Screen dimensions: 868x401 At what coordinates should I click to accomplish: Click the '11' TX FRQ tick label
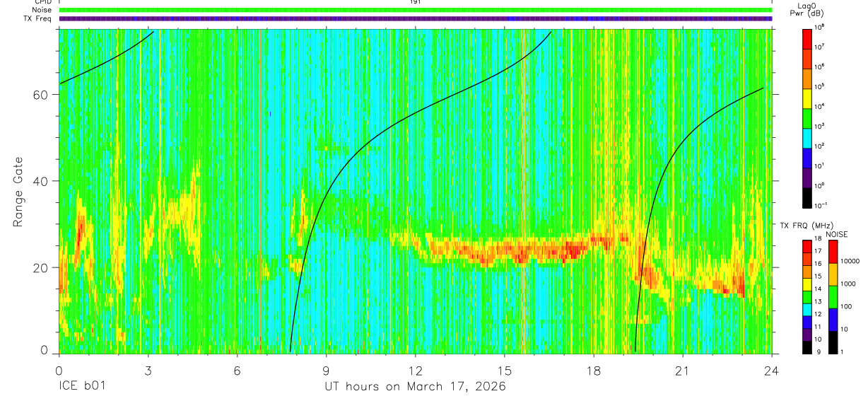point(818,327)
